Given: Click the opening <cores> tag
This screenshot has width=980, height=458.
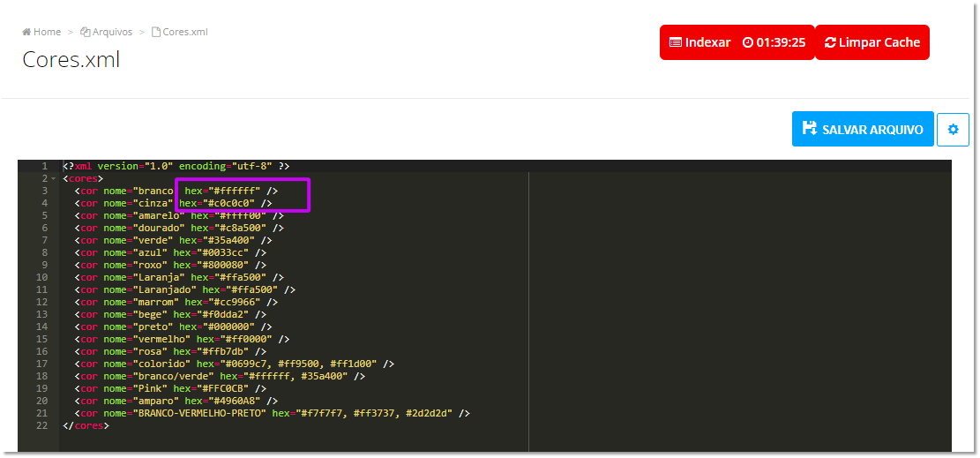Looking at the screenshot, I should coord(83,179).
